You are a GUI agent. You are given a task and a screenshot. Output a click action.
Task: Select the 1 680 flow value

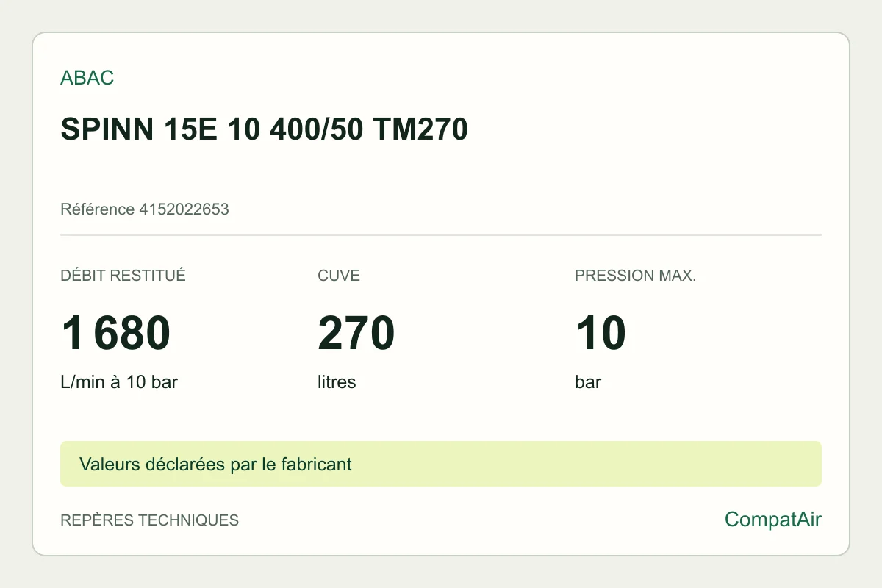[x=116, y=333]
